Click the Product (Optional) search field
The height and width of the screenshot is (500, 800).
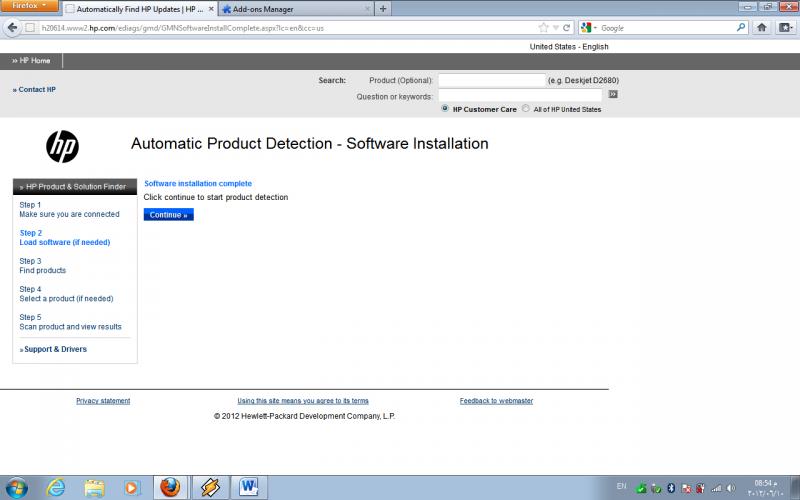(x=492, y=80)
